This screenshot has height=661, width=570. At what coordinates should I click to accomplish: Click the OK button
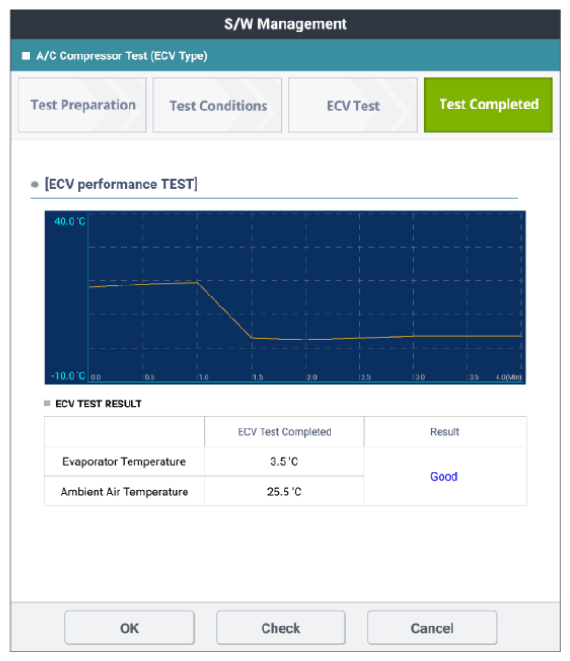click(129, 628)
